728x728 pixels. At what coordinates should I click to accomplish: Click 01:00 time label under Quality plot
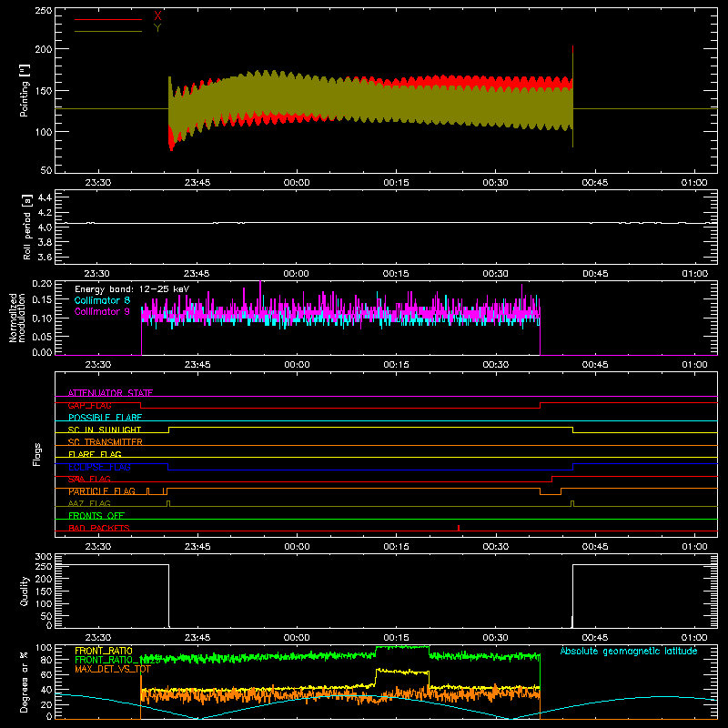(694, 638)
